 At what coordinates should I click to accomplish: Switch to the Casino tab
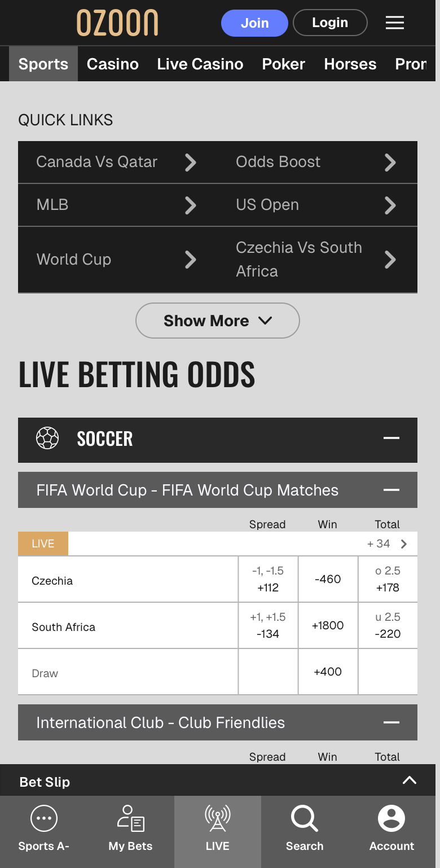113,64
